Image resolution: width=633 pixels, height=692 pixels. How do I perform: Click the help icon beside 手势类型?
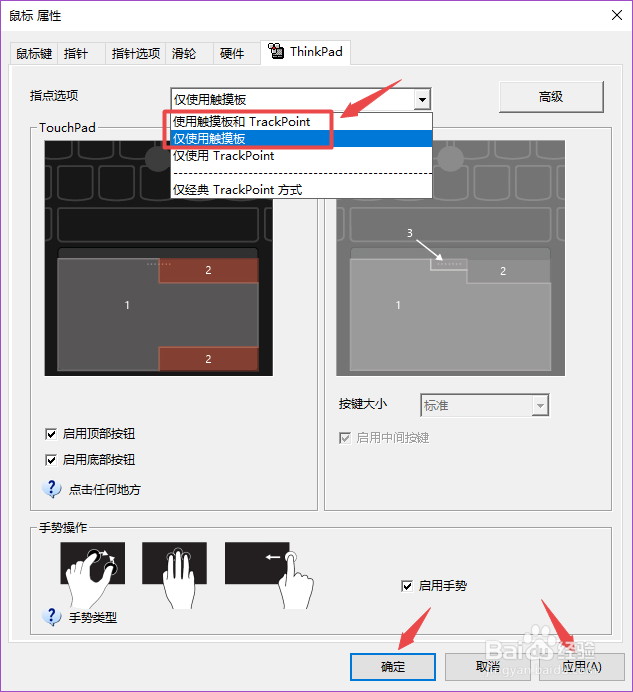52,617
